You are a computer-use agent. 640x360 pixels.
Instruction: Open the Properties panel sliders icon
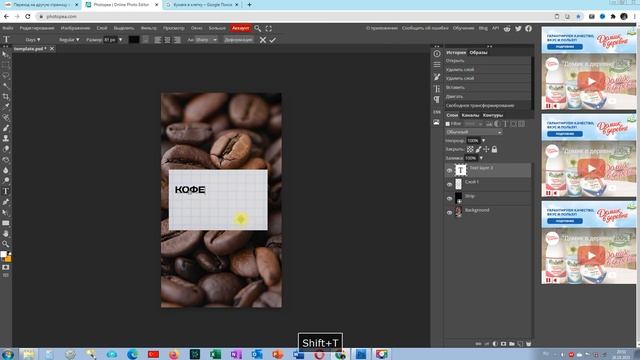point(437,65)
